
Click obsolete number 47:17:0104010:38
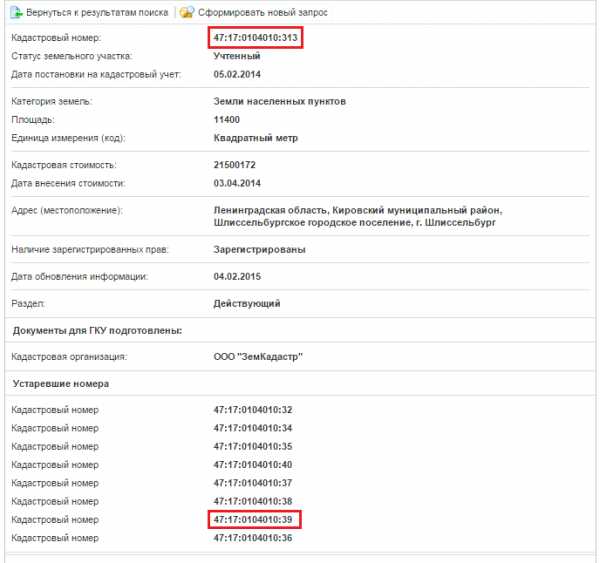click(x=253, y=501)
